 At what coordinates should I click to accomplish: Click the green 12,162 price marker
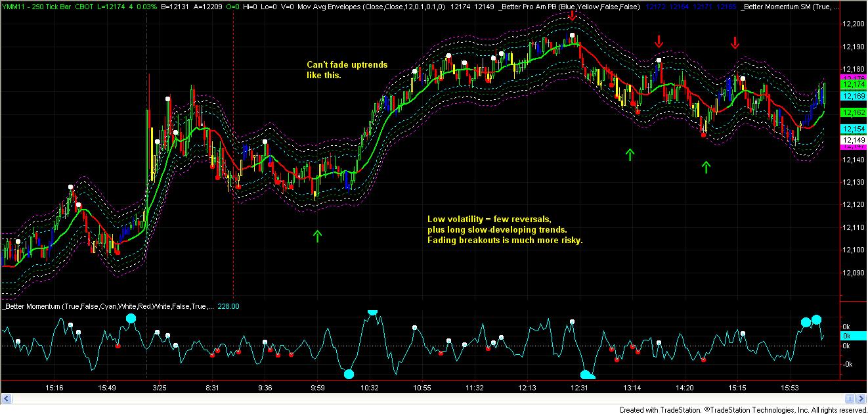[x=854, y=112]
